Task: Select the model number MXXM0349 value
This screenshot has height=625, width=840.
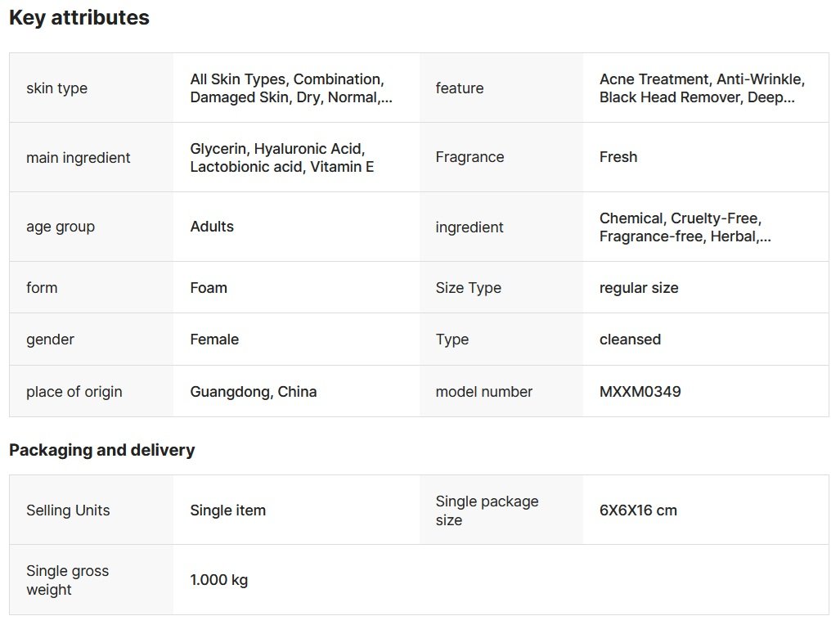Action: coord(640,392)
